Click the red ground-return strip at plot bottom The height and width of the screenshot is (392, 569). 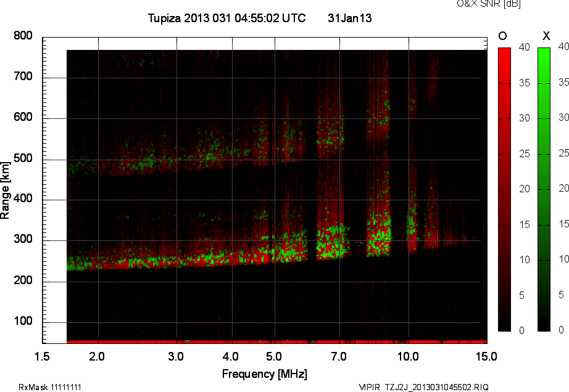click(x=277, y=341)
